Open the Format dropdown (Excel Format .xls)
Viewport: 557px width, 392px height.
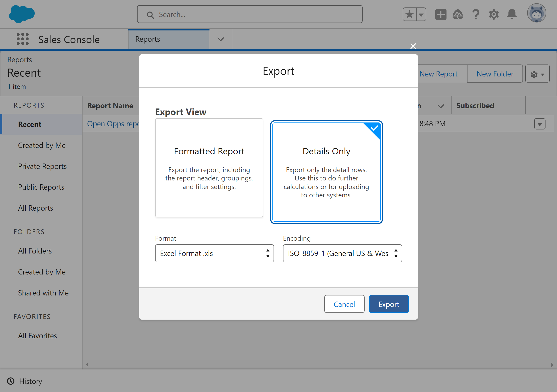click(214, 253)
